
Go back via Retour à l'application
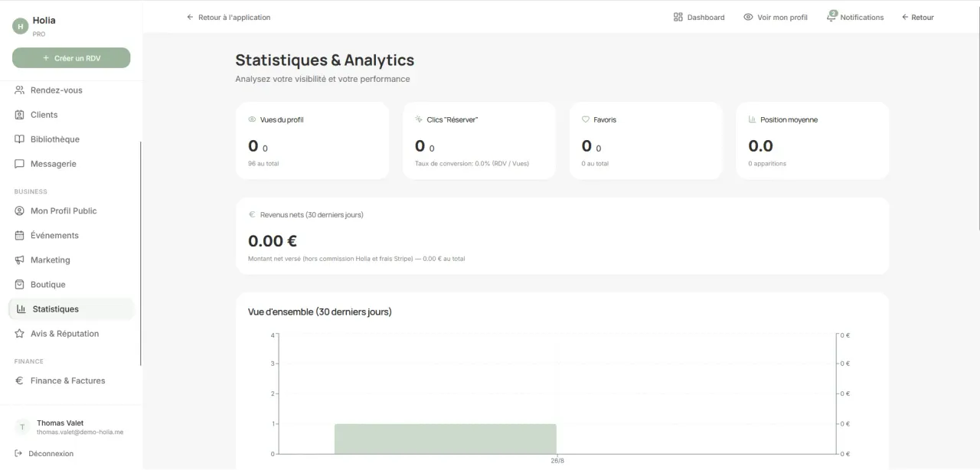click(x=228, y=17)
